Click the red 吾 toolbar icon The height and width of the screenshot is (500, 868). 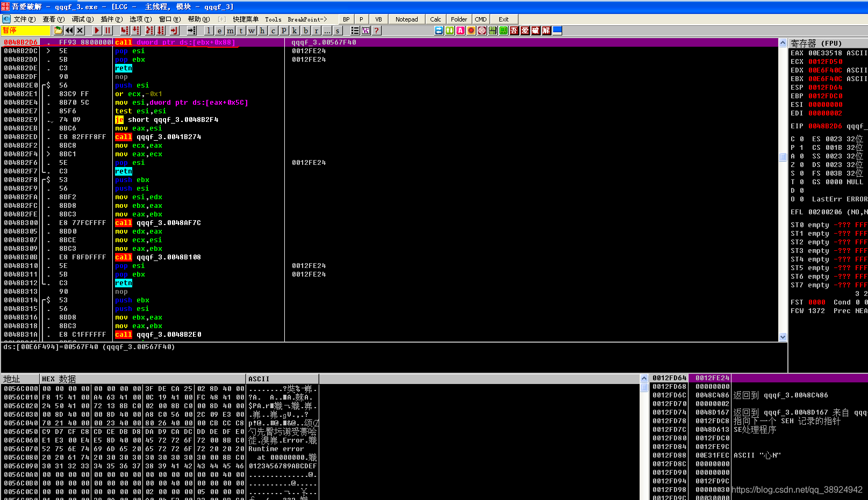pyautogui.click(x=514, y=31)
